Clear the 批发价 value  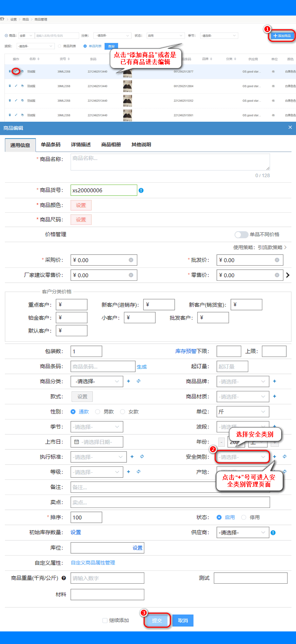coord(277,260)
